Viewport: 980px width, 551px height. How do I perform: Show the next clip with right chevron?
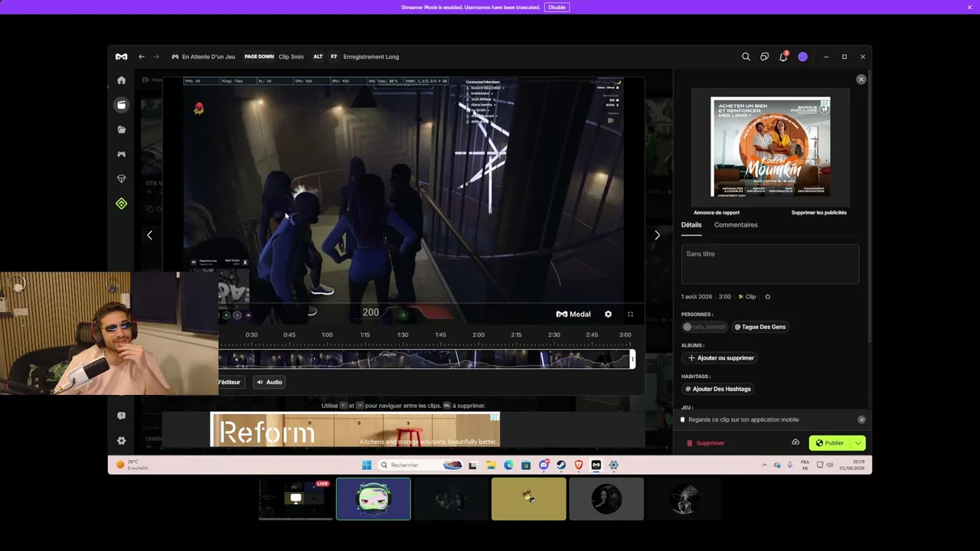pyautogui.click(x=657, y=236)
